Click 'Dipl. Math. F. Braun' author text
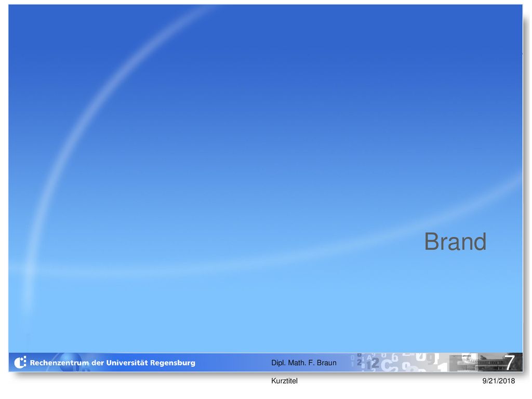The image size is (532, 399). click(303, 363)
